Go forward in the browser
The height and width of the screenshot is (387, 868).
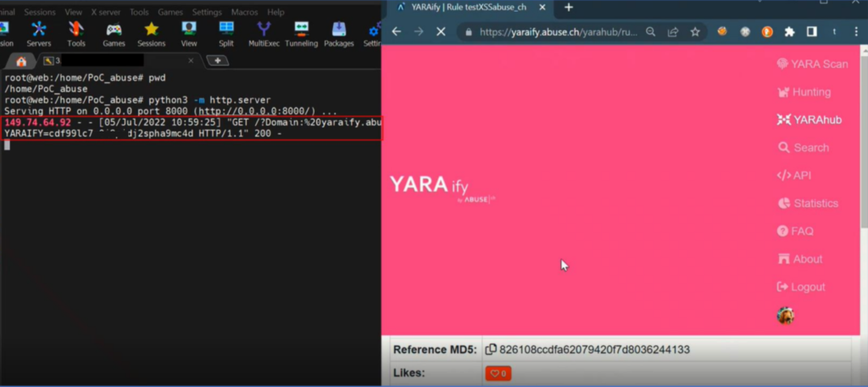click(419, 31)
